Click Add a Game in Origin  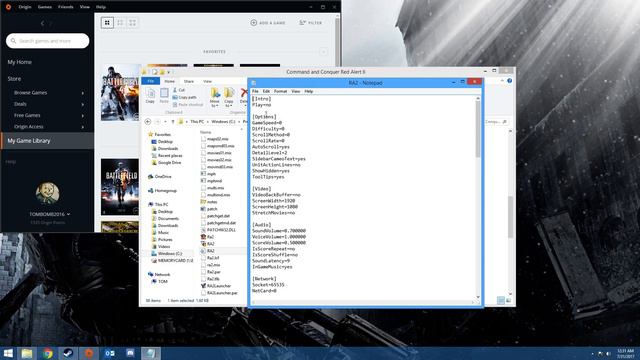268,23
